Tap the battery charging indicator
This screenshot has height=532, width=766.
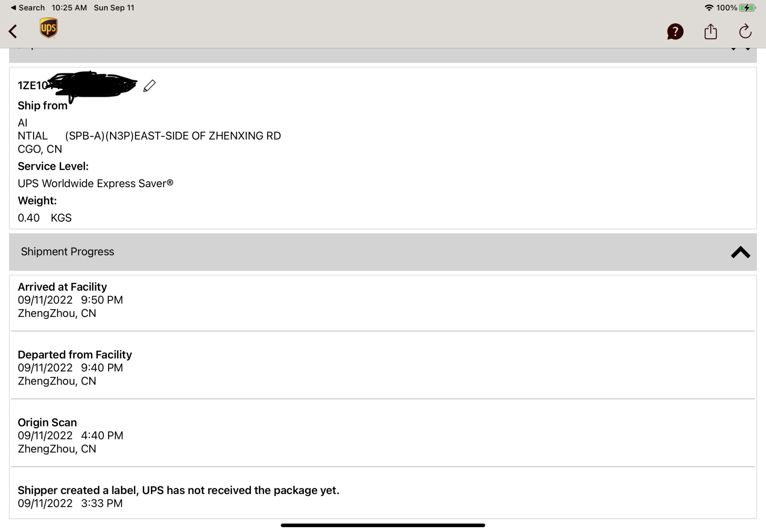tap(747, 8)
